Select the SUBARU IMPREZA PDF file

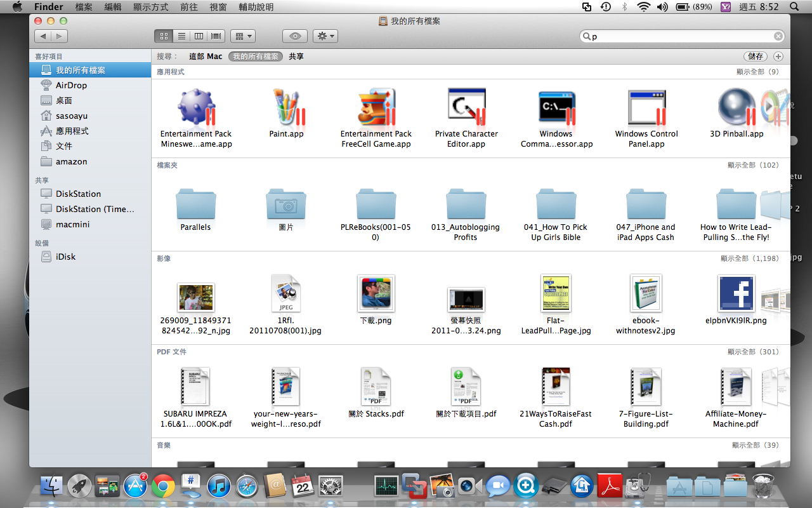click(x=195, y=387)
